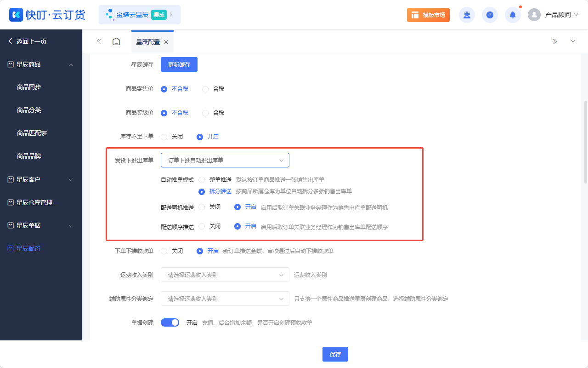Open the 发货下推出库单 dropdown
Image resolution: width=588 pixels, height=368 pixels.
(x=225, y=160)
